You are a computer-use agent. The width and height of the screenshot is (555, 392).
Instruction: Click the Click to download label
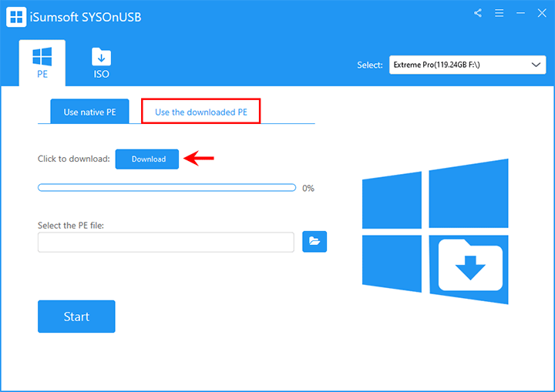coord(74,159)
